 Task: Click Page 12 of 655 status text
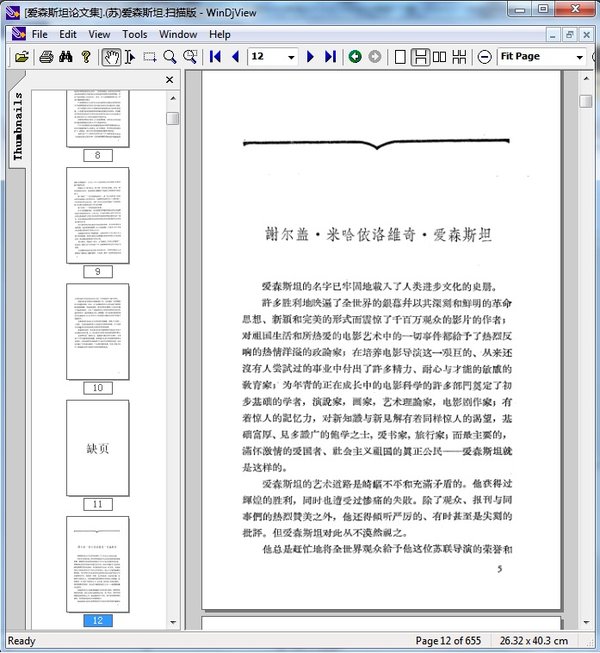tap(448, 641)
